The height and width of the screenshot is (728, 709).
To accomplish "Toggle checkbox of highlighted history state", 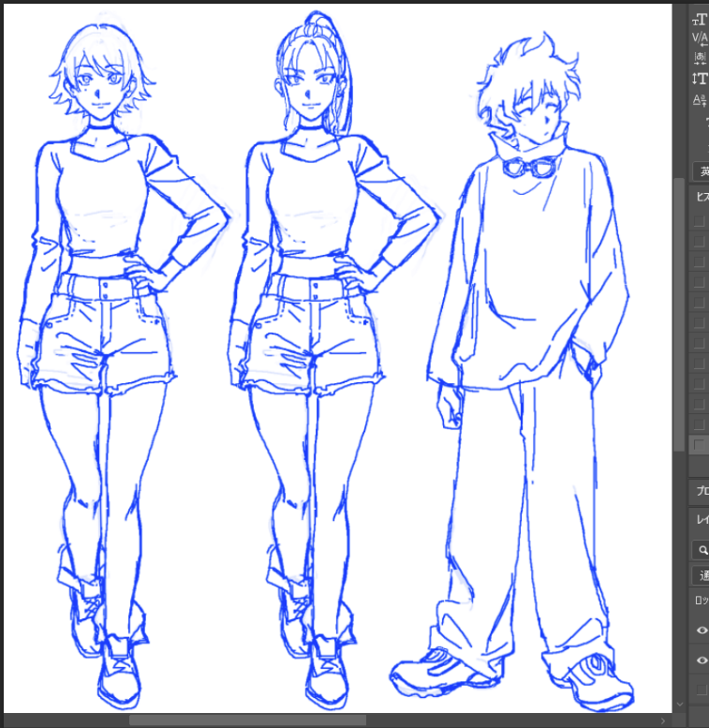I will pos(700,445).
